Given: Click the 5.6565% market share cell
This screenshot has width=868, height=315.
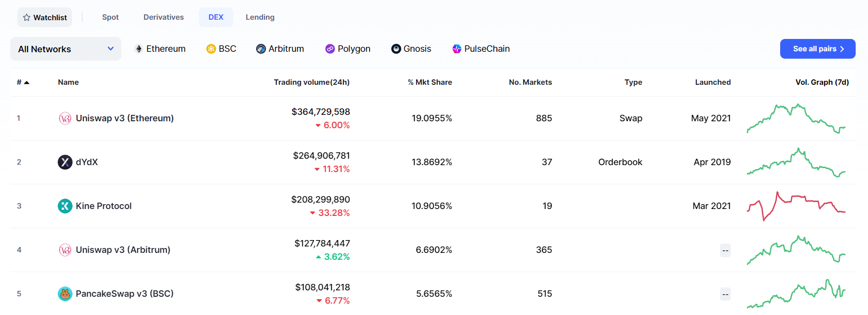Looking at the screenshot, I should click(x=434, y=294).
